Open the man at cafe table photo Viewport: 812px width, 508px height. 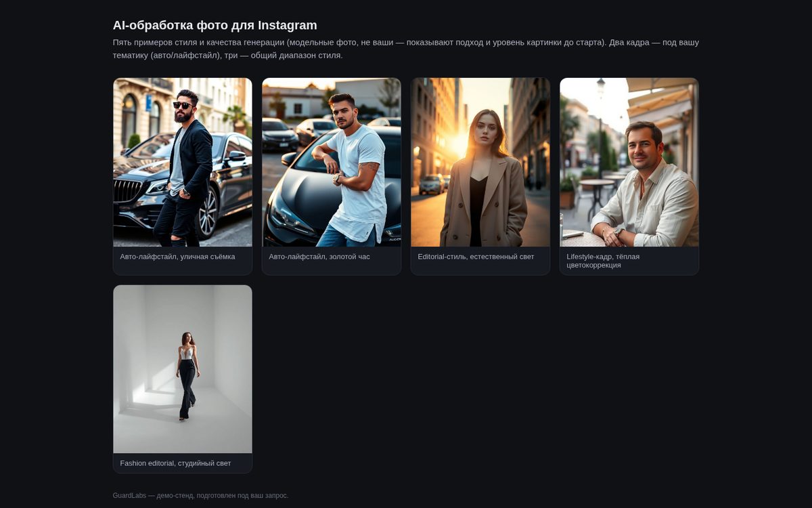[629, 162]
